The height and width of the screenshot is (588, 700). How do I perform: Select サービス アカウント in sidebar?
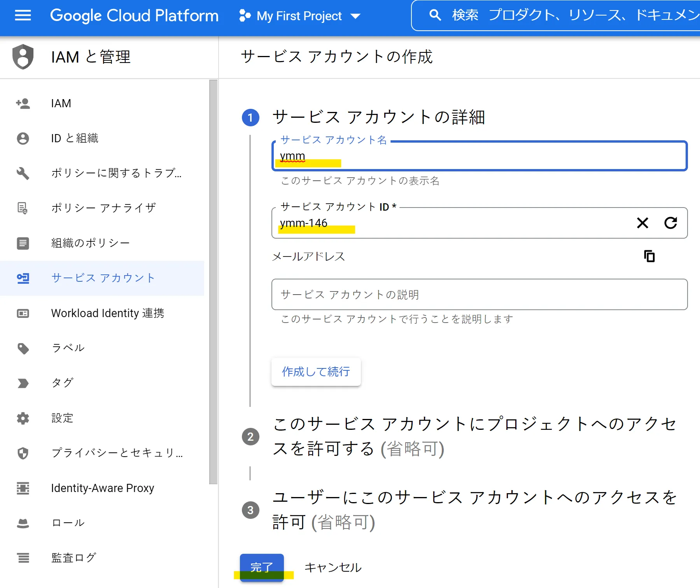click(102, 278)
